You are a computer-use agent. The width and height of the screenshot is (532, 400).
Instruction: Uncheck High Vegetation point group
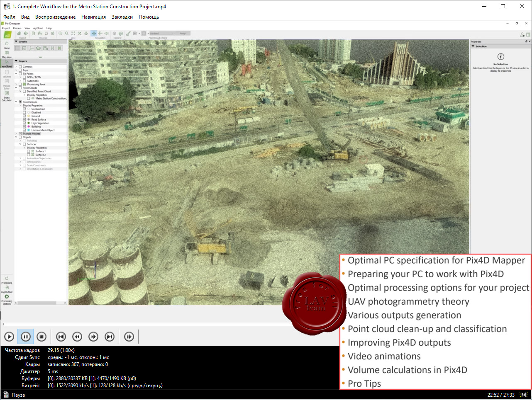coord(24,123)
